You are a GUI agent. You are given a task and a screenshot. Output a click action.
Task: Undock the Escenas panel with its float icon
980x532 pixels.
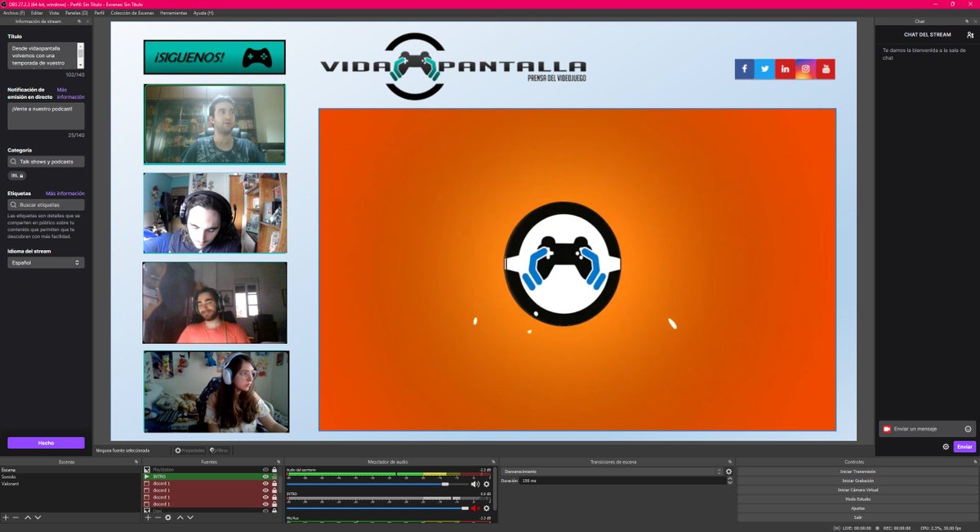[136, 462]
